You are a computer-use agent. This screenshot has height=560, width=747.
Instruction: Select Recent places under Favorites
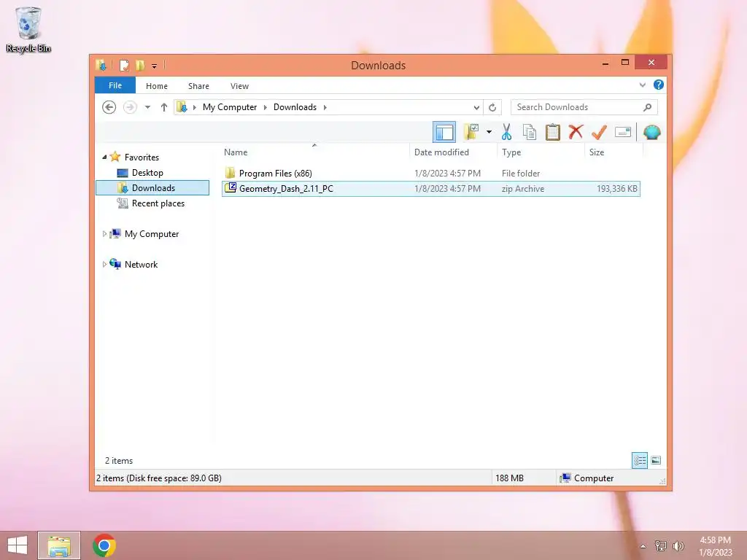pos(158,203)
